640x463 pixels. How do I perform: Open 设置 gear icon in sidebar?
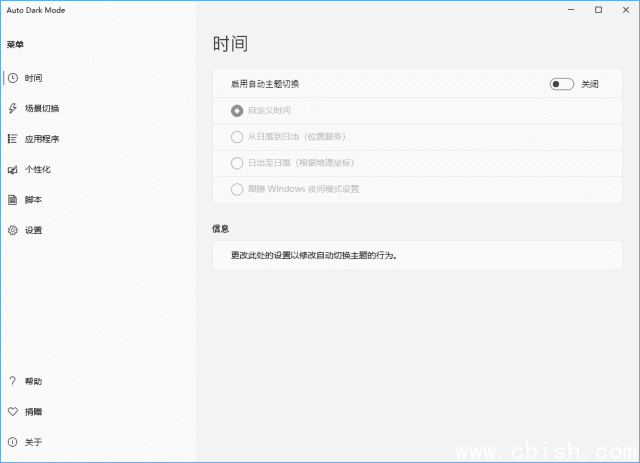tap(12, 230)
